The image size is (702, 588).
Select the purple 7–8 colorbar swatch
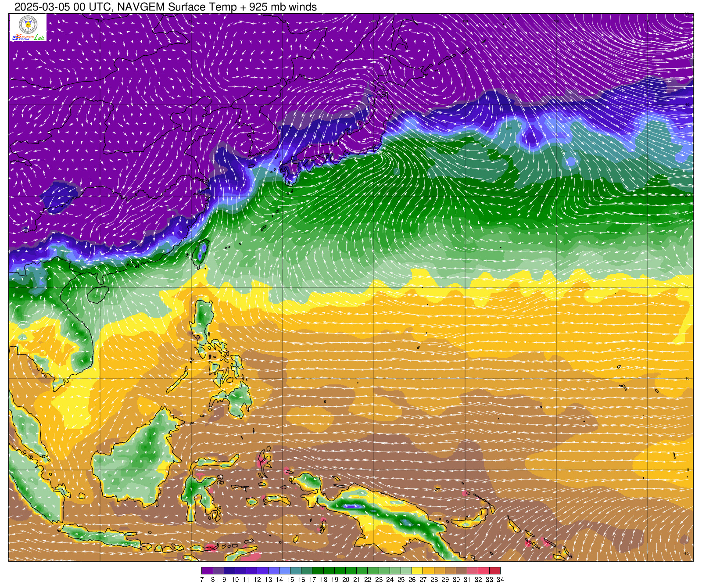coord(207,571)
